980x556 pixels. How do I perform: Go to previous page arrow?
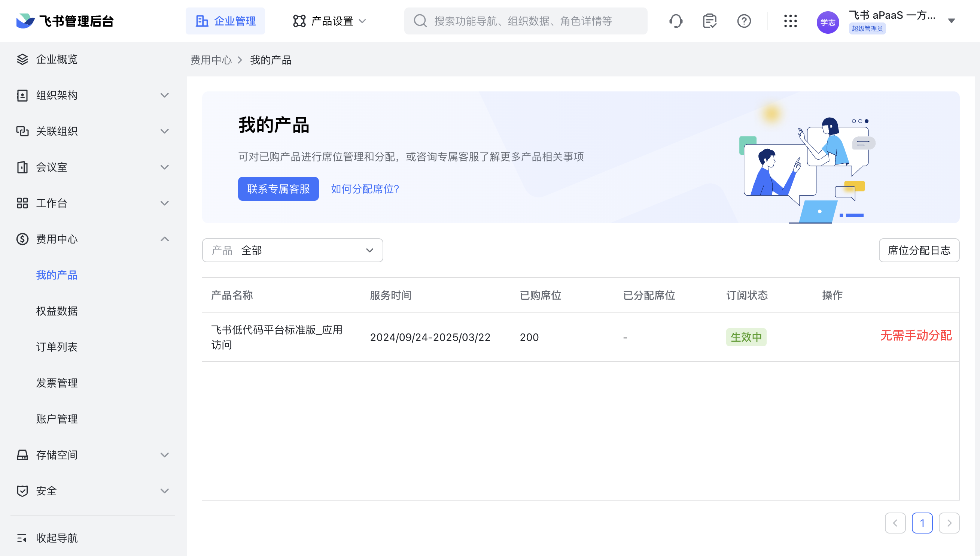[895, 523]
